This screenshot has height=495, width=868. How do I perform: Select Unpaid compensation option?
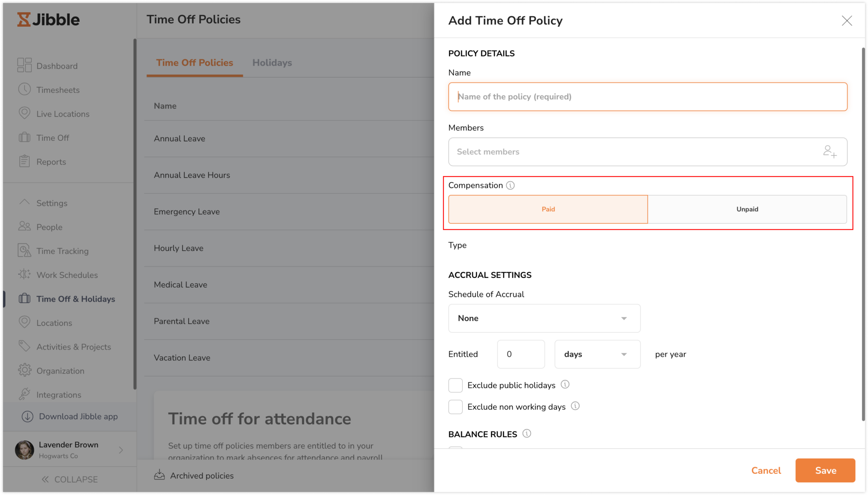tap(747, 209)
